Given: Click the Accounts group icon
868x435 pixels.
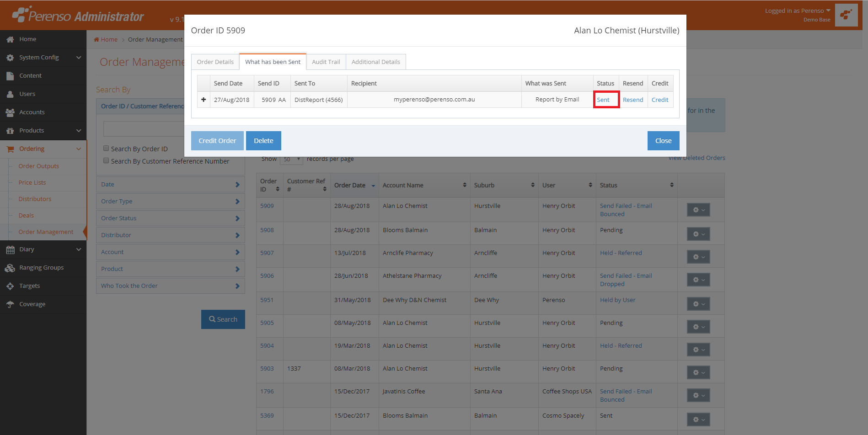Looking at the screenshot, I should pyautogui.click(x=10, y=112).
